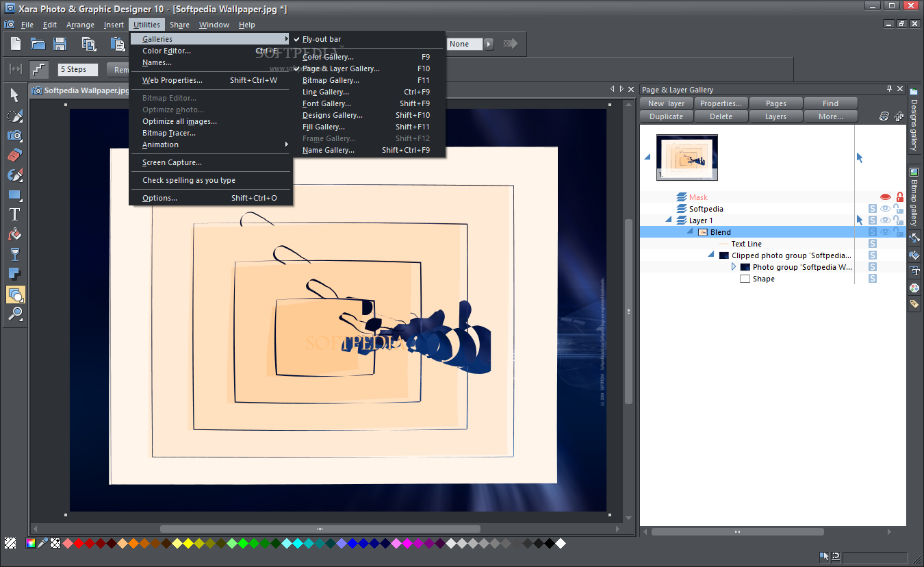Select the Fill bucket tool
The width and height of the screenshot is (924, 567).
click(14, 235)
